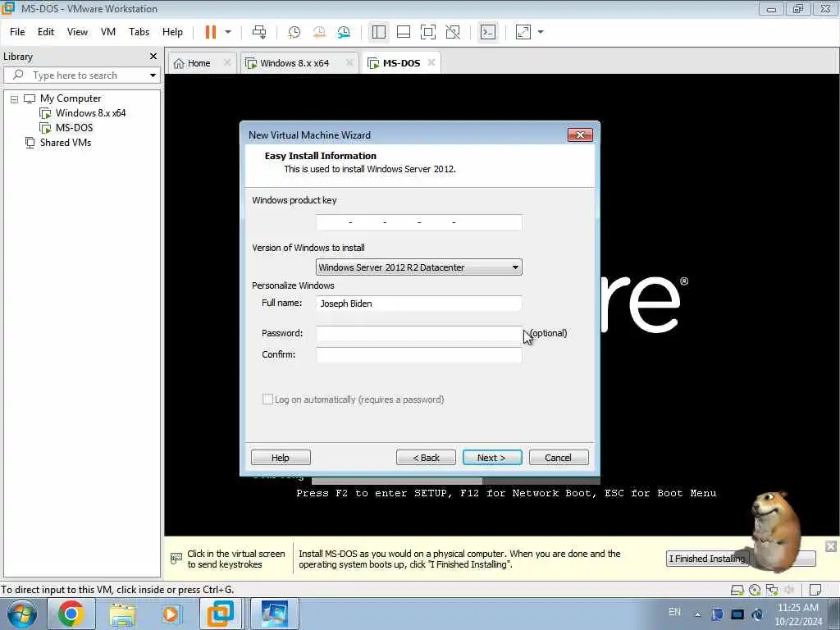Click the Cancel button in the wizard

click(x=558, y=458)
